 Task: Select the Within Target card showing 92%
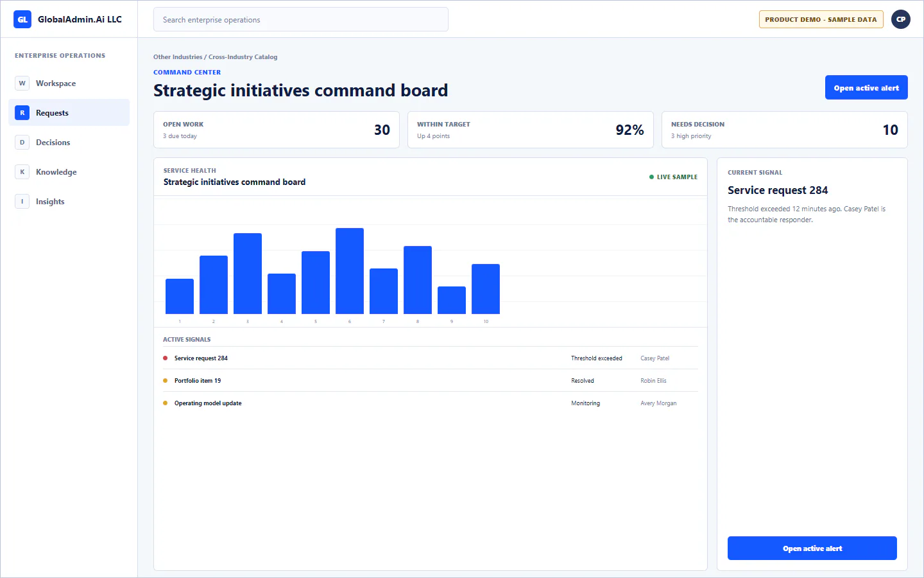[x=531, y=130]
